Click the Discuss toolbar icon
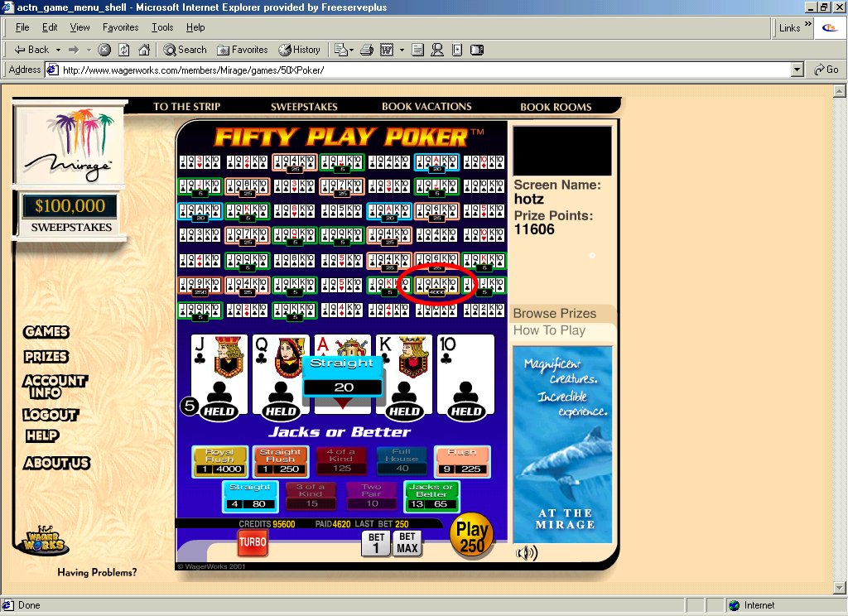848x616 pixels. tap(417, 50)
